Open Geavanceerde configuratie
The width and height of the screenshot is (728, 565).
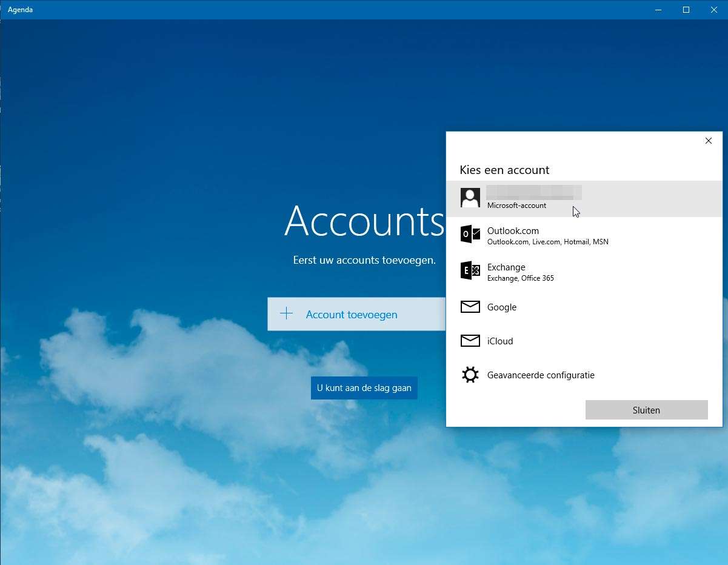(584, 375)
